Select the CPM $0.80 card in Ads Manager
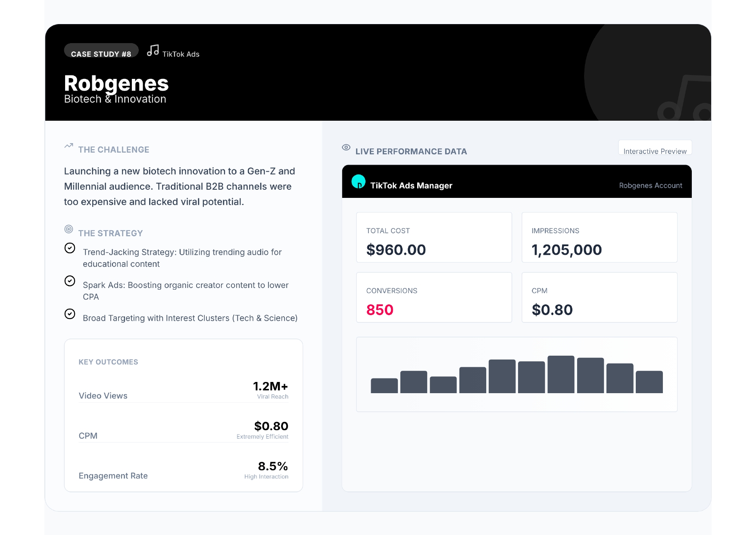 coord(600,297)
